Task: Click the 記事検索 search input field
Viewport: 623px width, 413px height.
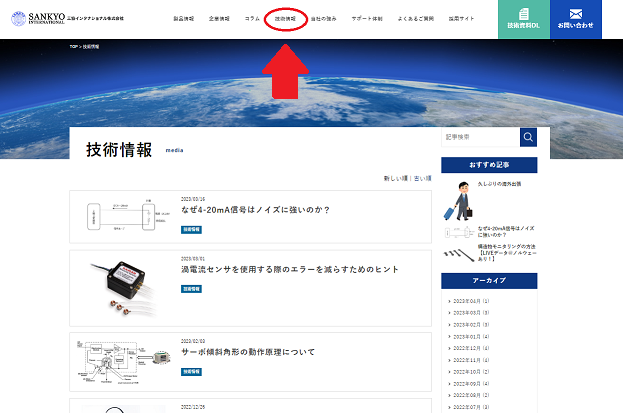Action: point(480,137)
